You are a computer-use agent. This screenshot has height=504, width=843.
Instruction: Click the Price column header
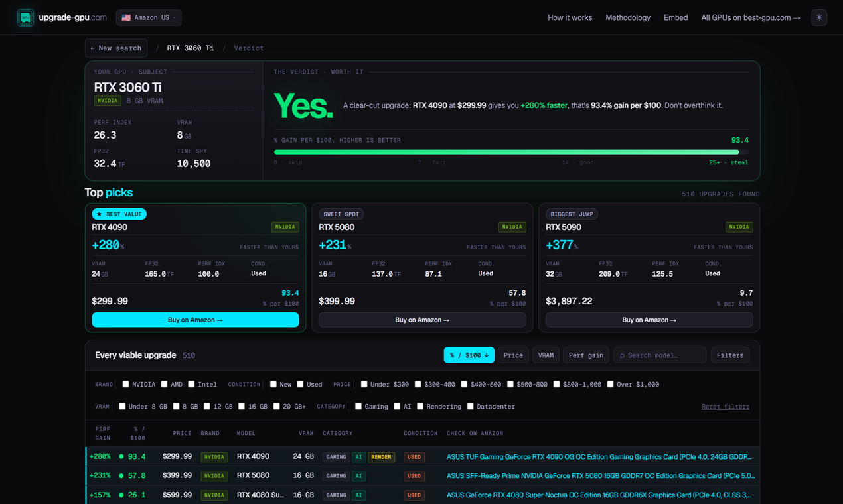click(x=182, y=434)
